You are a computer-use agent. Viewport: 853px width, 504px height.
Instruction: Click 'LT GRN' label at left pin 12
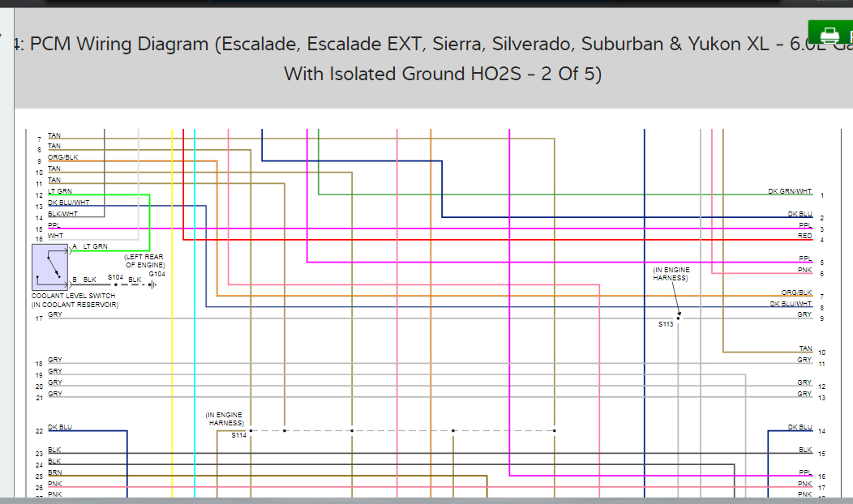tap(60, 191)
